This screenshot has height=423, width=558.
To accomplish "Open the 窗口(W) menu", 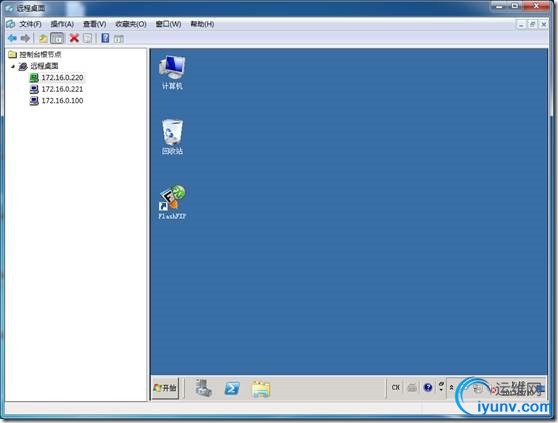I will (x=168, y=24).
